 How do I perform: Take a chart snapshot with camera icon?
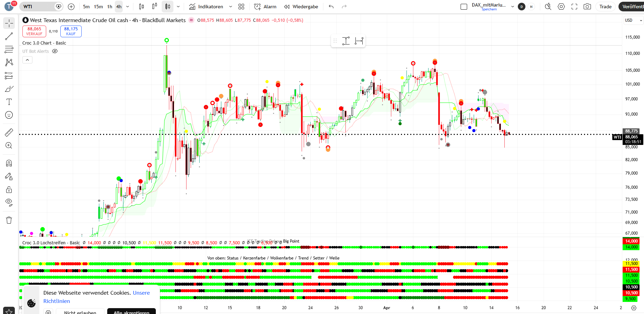(587, 7)
